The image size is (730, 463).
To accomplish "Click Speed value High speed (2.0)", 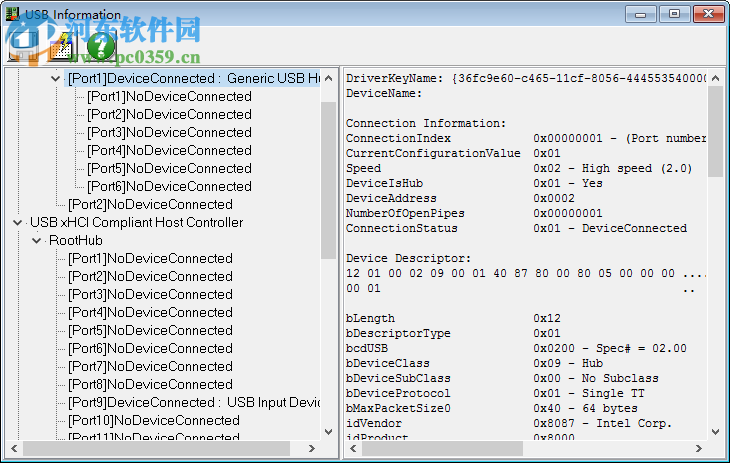I will tap(613, 168).
